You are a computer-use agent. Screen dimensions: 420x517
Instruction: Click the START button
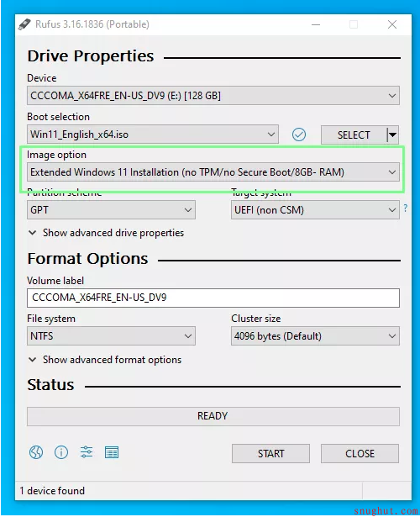point(270,453)
